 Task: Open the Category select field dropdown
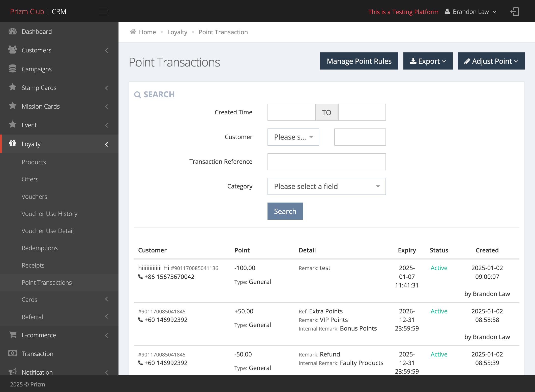pyautogui.click(x=326, y=186)
